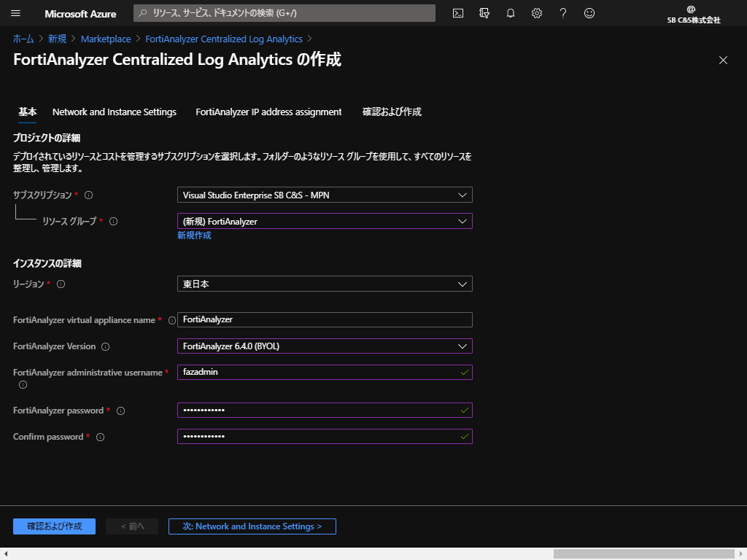
Task: Click the インスタンスの詳細 heading
Action: [47, 263]
